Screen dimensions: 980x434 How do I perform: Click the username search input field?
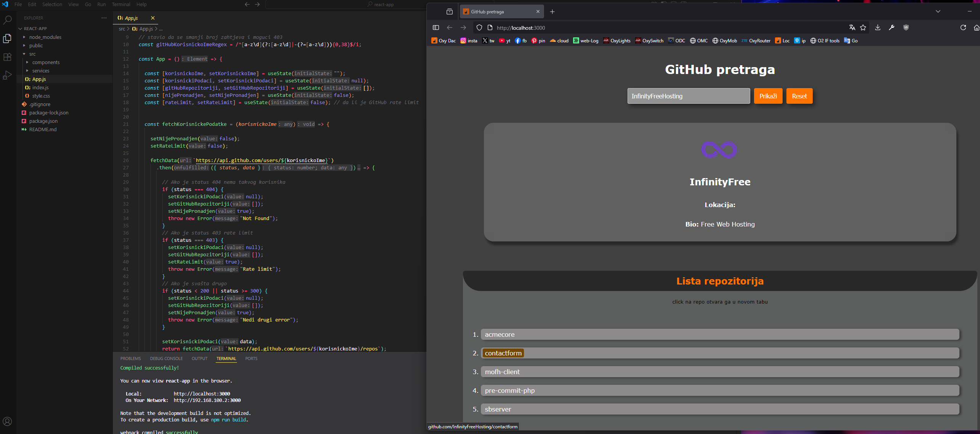(x=689, y=96)
